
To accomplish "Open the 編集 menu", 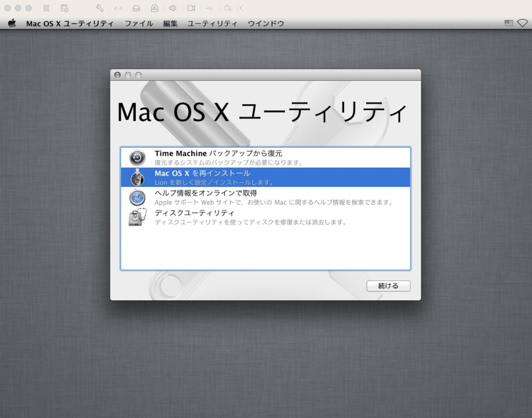I will (170, 24).
